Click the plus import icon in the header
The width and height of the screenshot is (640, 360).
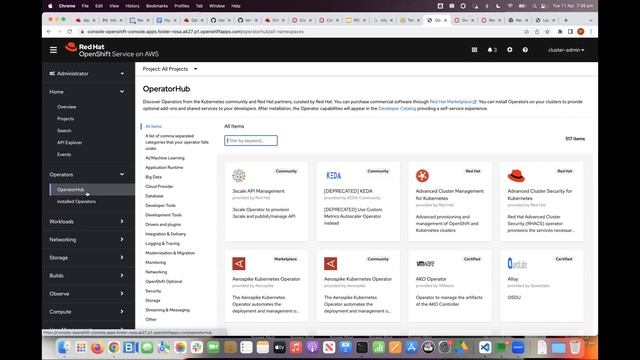pos(509,50)
